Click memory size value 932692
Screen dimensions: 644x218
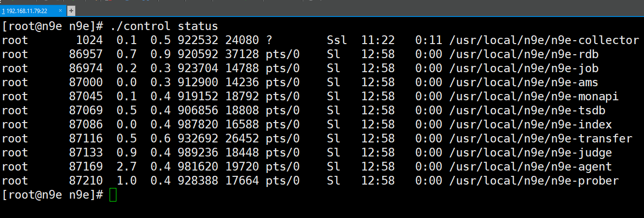pyautogui.click(x=198, y=139)
